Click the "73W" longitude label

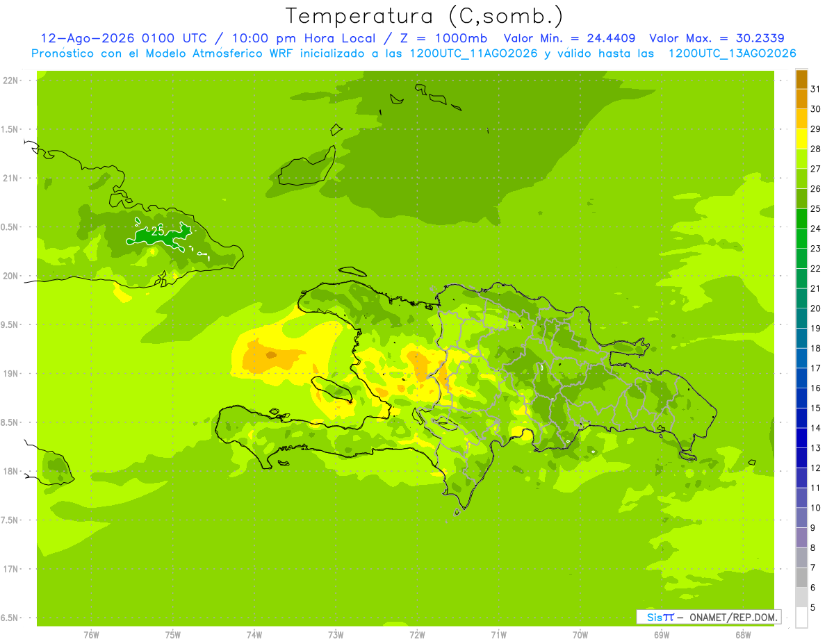[x=336, y=635]
